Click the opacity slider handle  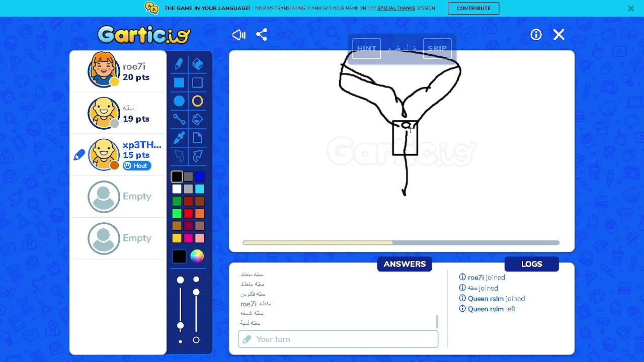[x=196, y=292]
